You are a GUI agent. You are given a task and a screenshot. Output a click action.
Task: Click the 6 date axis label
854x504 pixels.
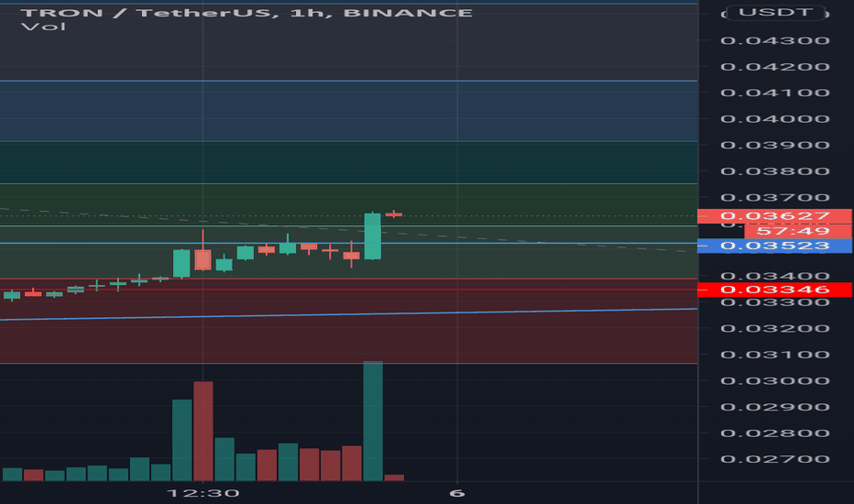(457, 494)
